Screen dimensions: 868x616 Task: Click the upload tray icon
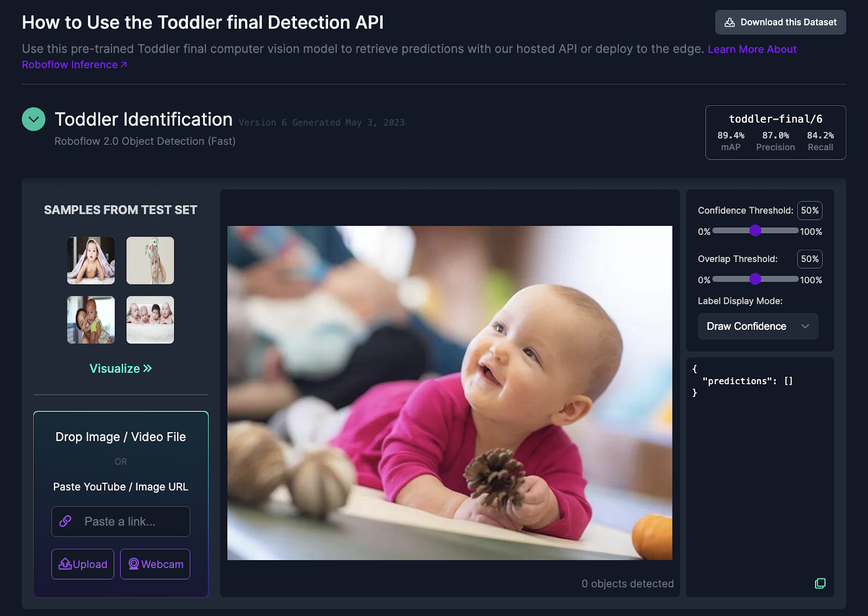pyautogui.click(x=65, y=564)
